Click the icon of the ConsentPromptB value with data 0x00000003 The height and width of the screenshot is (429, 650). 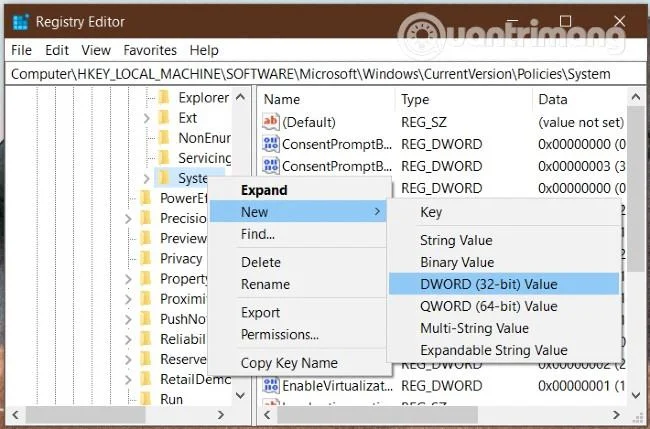[271, 166]
